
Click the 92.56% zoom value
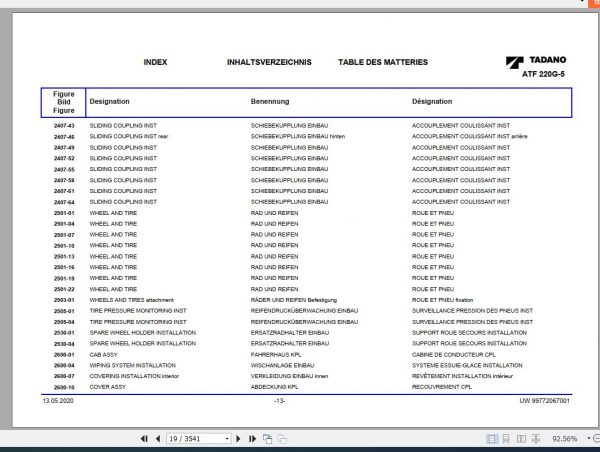click(564, 439)
